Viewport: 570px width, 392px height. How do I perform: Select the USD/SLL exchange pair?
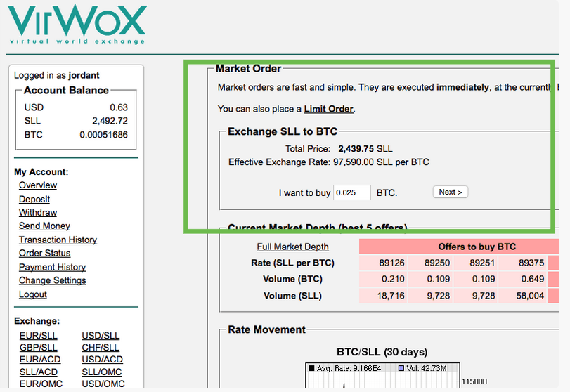pos(101,336)
